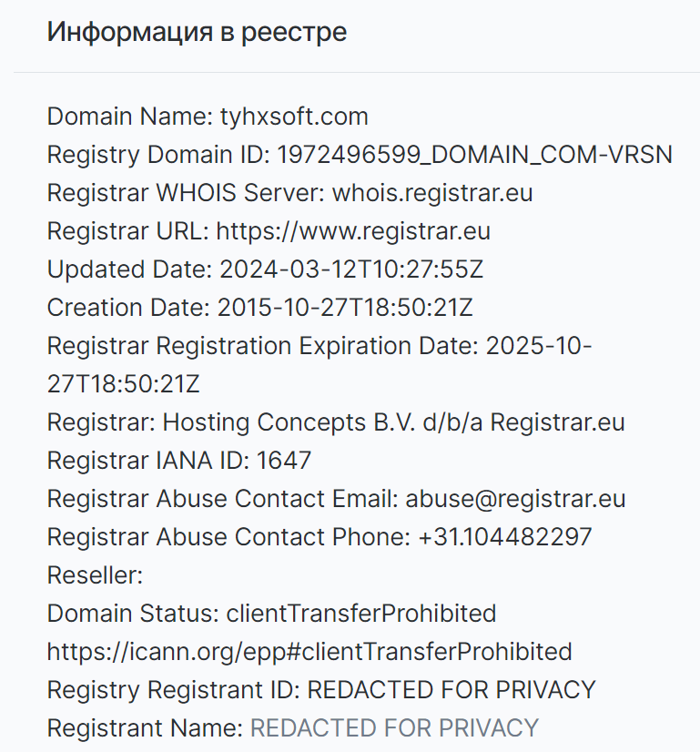700x752 pixels.
Task: Click the "Registrar URL:" label text
Action: pyautogui.click(x=128, y=231)
